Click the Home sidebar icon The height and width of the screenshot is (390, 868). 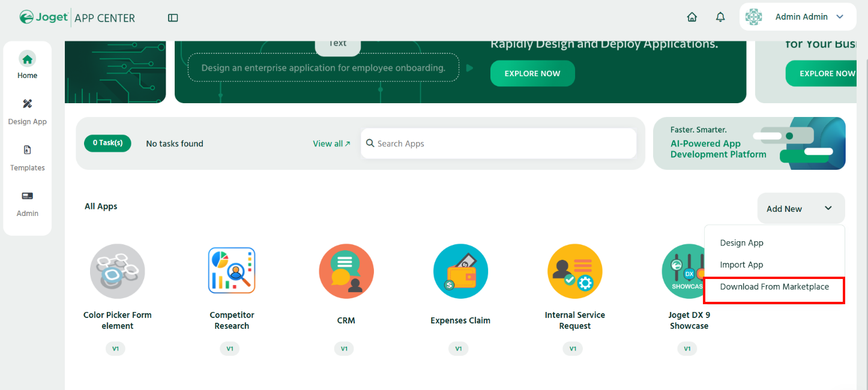click(x=27, y=59)
